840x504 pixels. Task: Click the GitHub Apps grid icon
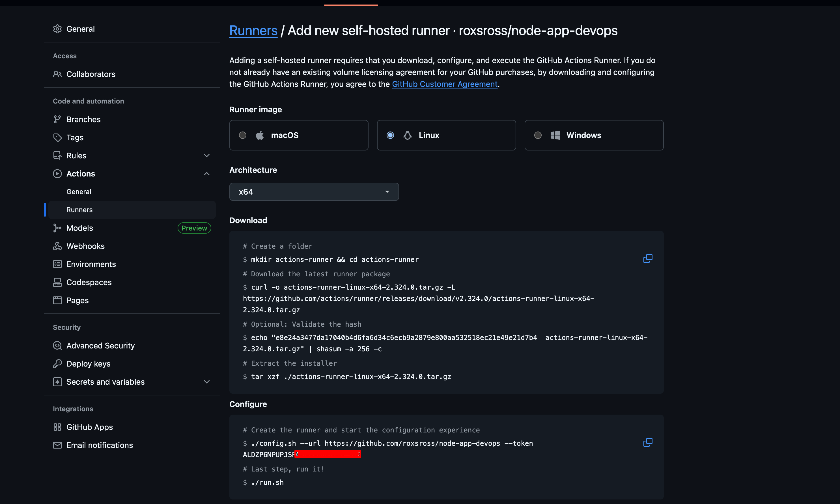pos(57,427)
